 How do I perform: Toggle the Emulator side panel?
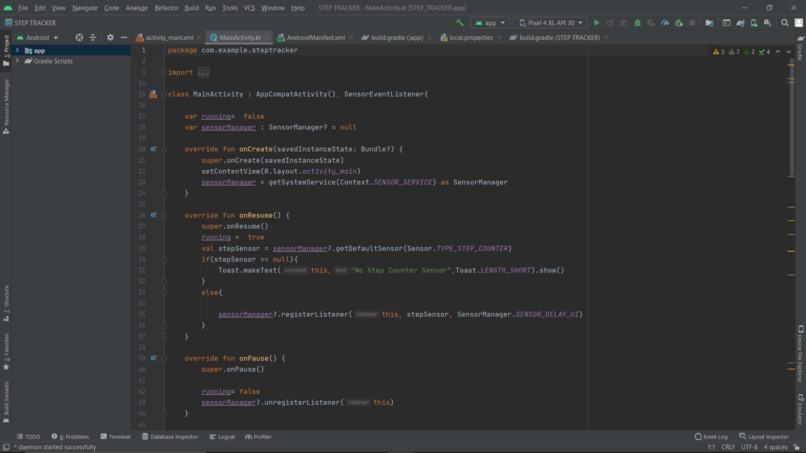coord(800,409)
